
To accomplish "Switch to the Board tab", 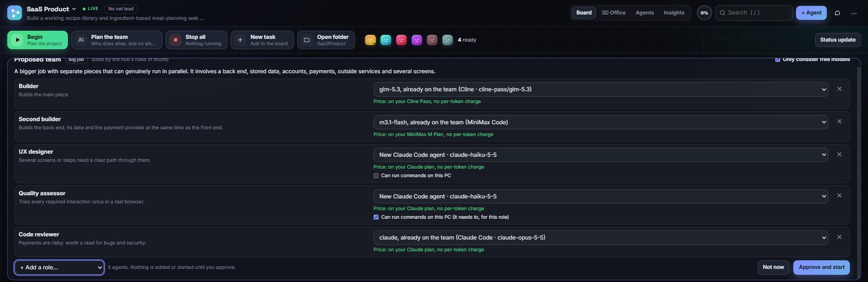I will tap(584, 12).
